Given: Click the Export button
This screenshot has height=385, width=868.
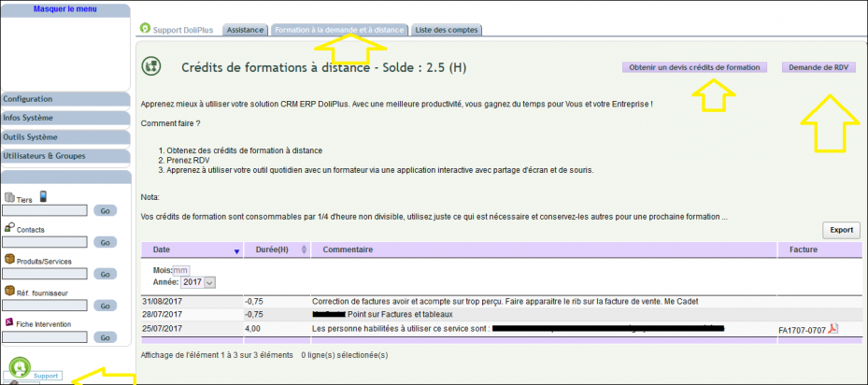Looking at the screenshot, I should coord(842,230).
